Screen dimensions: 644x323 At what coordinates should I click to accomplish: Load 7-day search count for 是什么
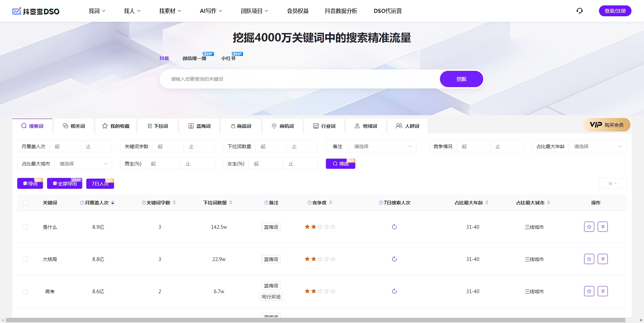pyautogui.click(x=394, y=227)
